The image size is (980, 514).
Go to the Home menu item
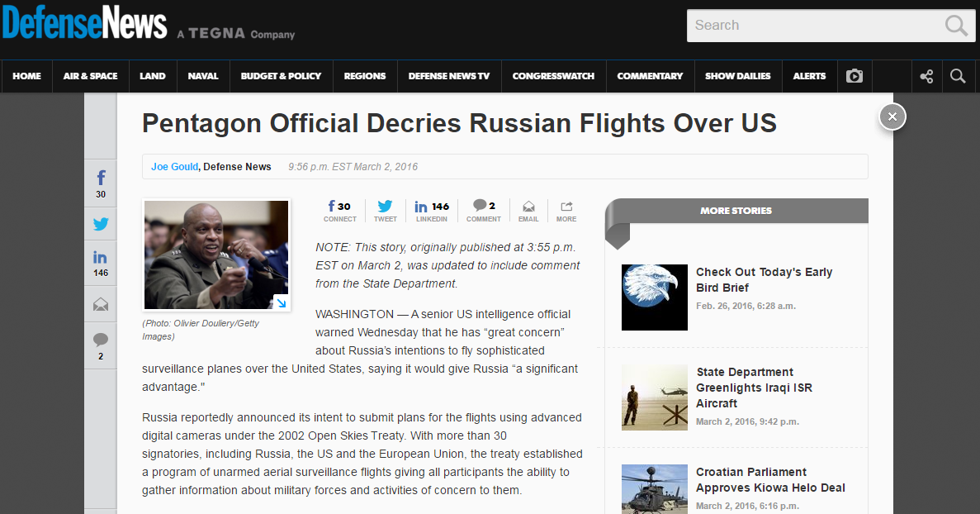click(27, 76)
